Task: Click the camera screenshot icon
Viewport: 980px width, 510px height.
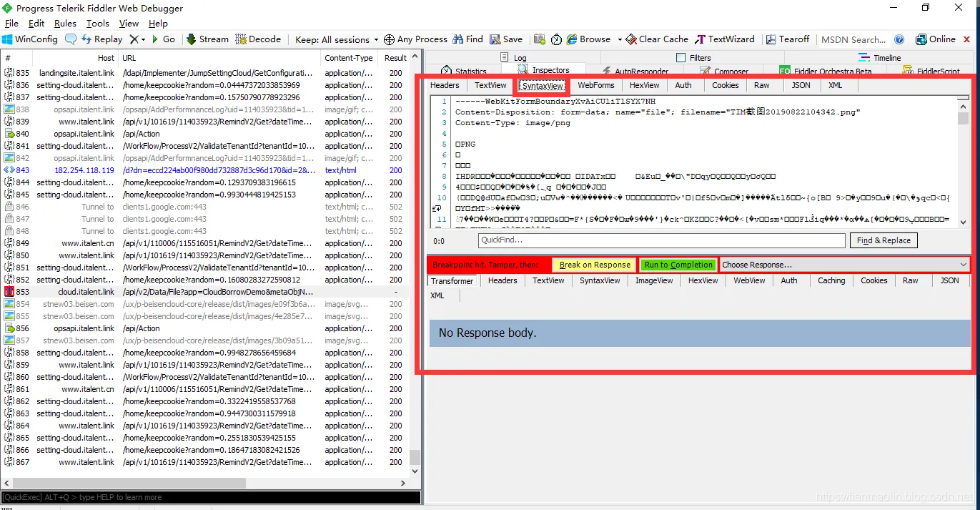Action: pos(539,39)
